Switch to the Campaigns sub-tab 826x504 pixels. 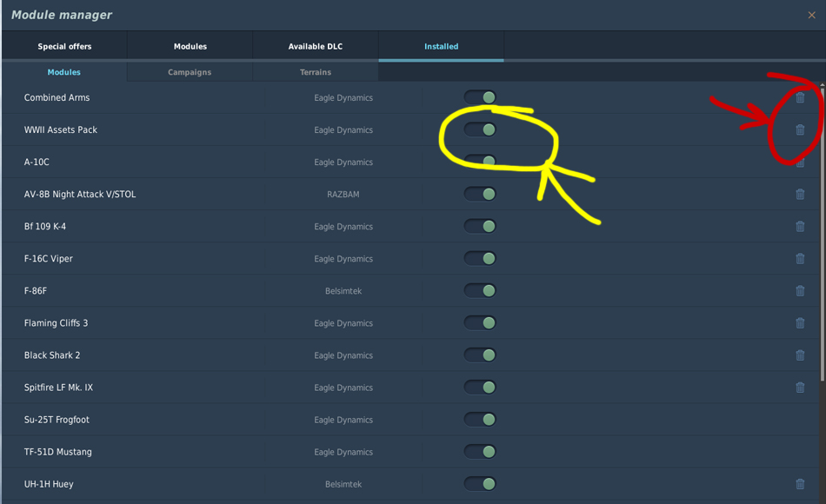tap(190, 72)
